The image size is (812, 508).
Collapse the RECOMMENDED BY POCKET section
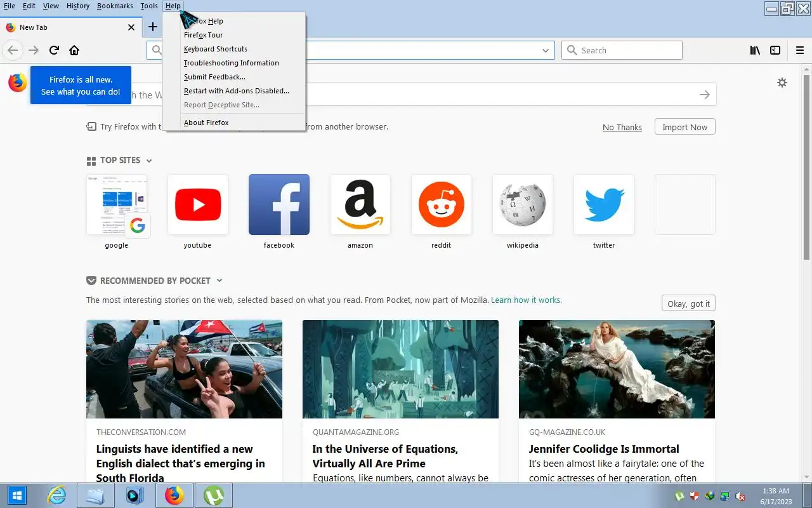[219, 281]
